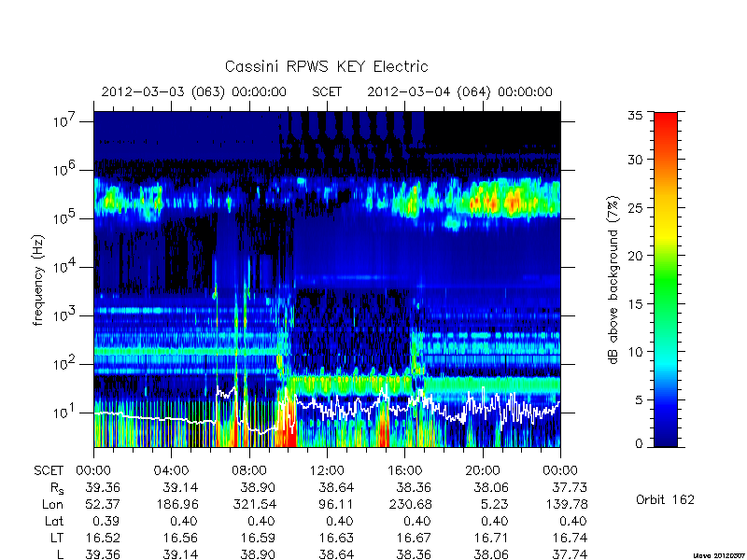747x560 pixels.
Task: Click the 'L' row label
Action: tap(60, 553)
